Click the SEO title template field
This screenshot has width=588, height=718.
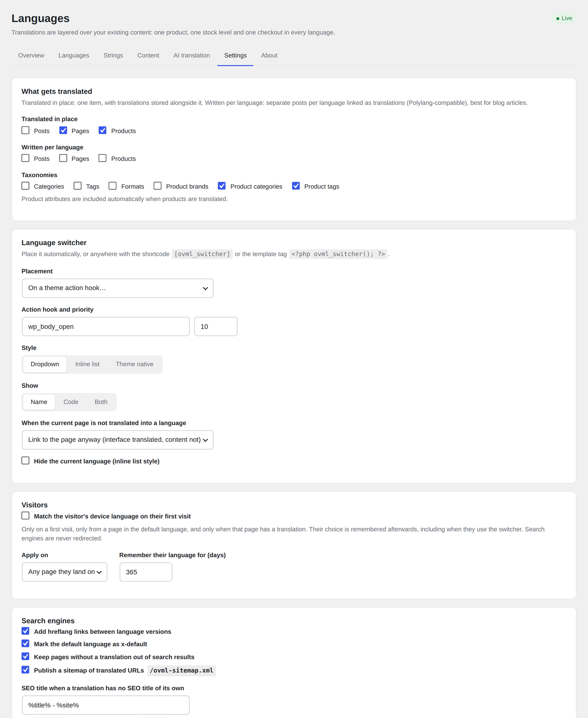click(106, 705)
